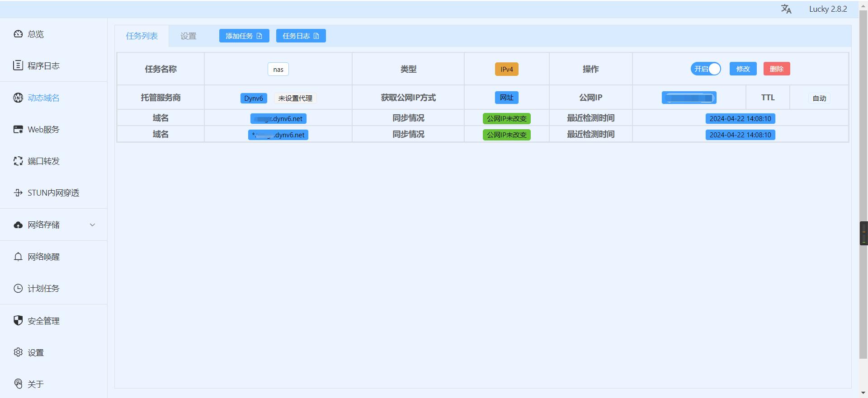This screenshot has width=868, height=398.
Task: Open the Web服务 sidebar icon
Action: pyautogui.click(x=18, y=130)
